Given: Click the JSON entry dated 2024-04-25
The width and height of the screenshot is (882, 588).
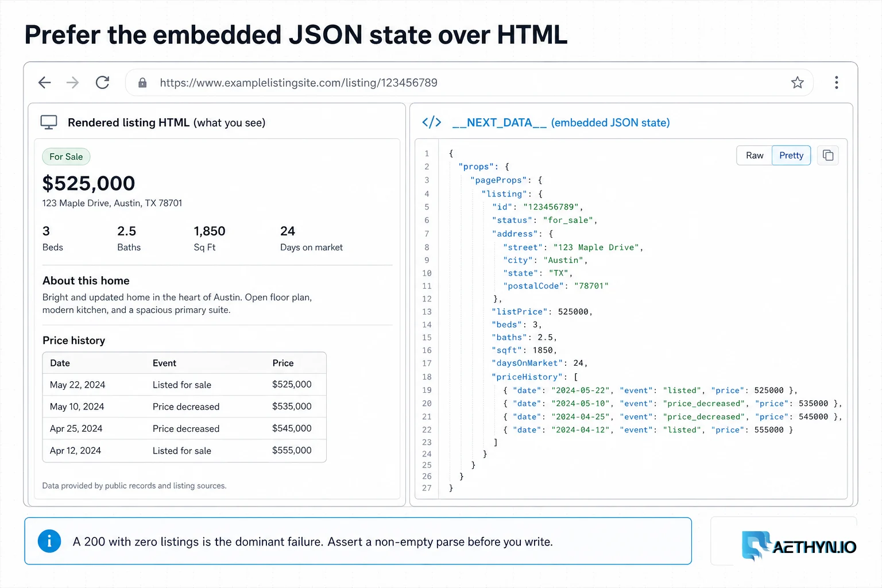Looking at the screenshot, I should 672,416.
